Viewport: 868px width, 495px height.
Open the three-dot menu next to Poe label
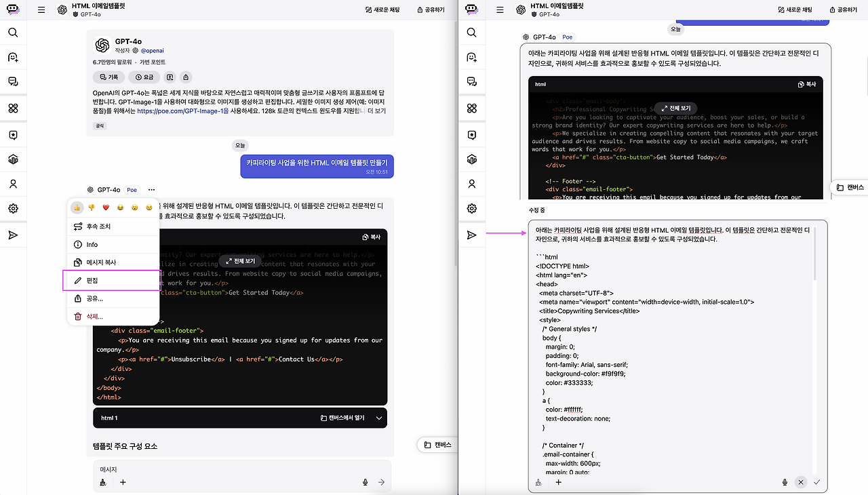[151, 190]
